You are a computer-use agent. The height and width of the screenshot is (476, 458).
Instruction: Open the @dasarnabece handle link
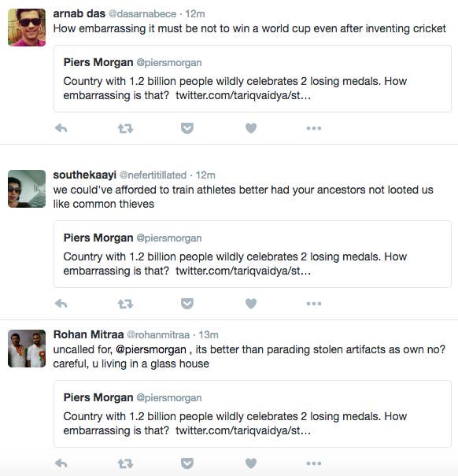click(x=142, y=14)
